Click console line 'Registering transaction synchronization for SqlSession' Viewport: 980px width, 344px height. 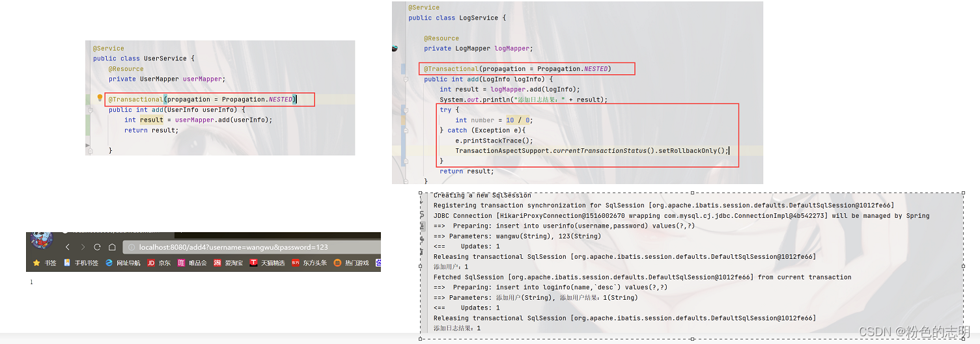(664, 205)
